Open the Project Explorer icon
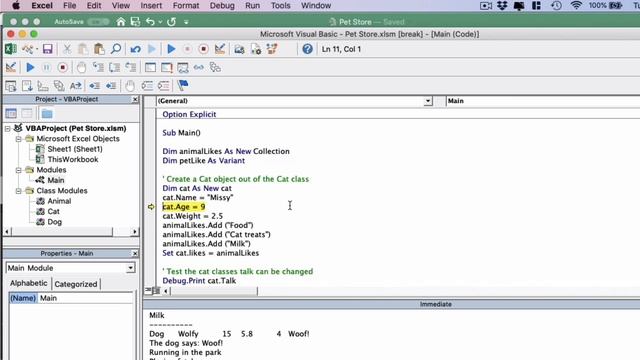 pyautogui.click(x=239, y=49)
